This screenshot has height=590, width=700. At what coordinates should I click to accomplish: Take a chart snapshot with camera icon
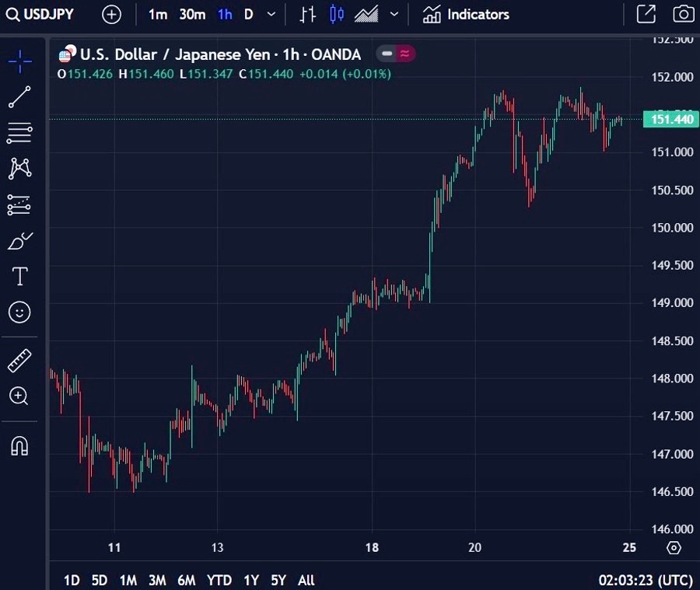[x=683, y=14]
